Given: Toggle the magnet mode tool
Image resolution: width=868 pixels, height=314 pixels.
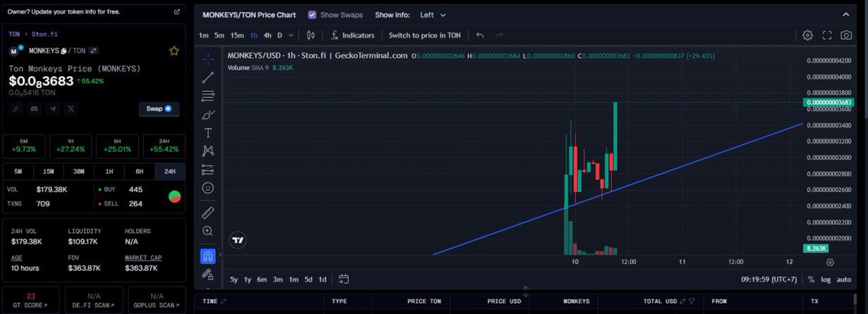Looking at the screenshot, I should point(208,256).
